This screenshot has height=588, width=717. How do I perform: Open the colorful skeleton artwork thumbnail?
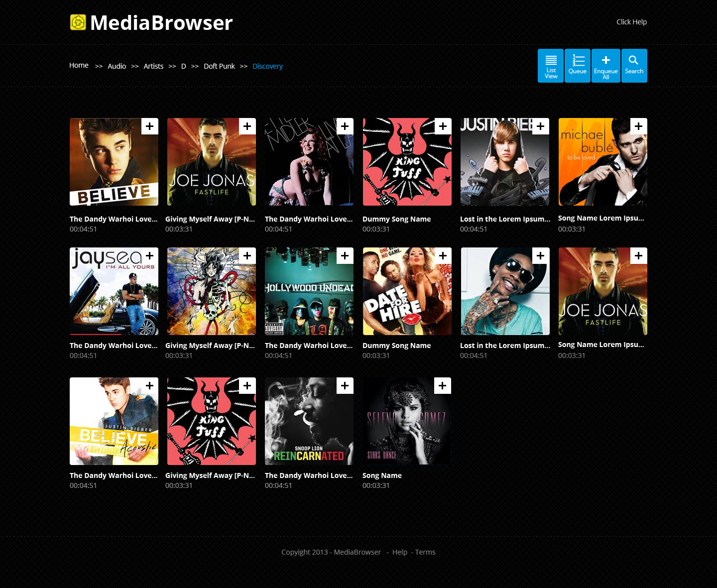pyautogui.click(x=212, y=291)
